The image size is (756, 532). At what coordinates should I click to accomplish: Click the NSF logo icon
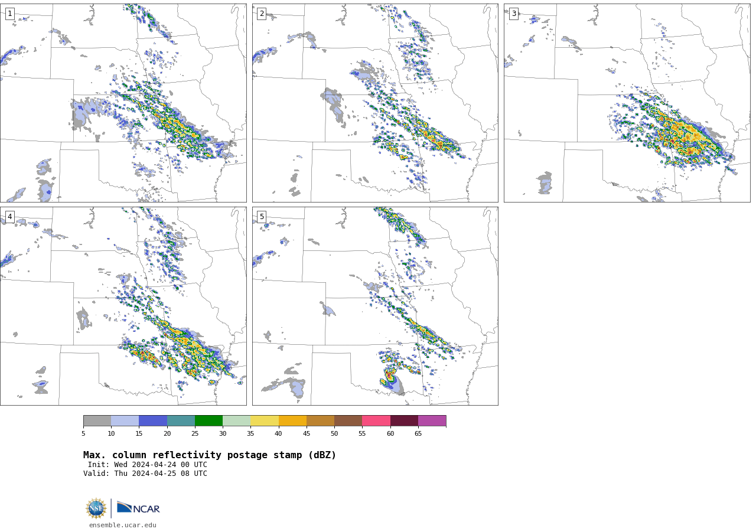[x=96, y=508]
